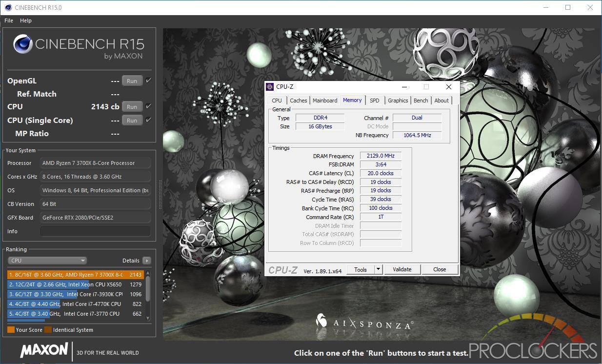Click the Bank Cycle Time value 100 clocks
This screenshot has width=602, height=364.
tap(381, 208)
